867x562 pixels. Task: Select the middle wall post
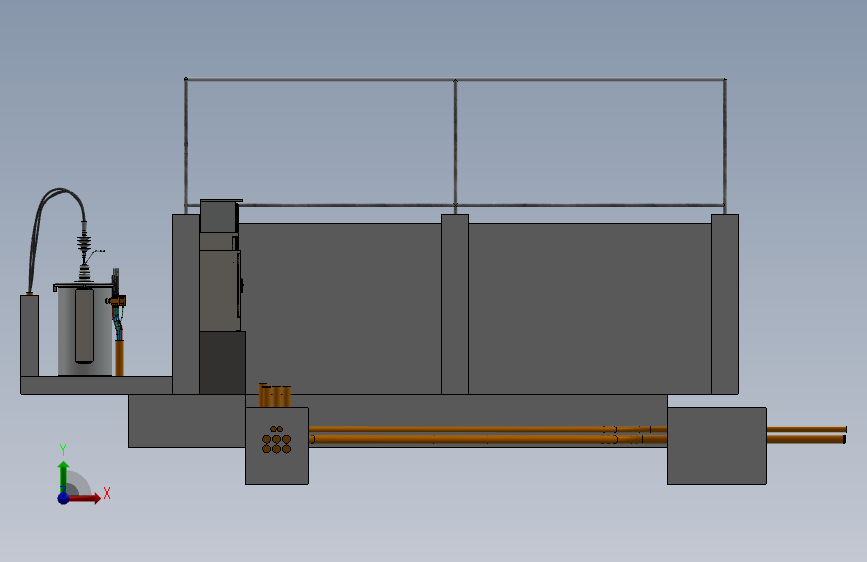click(x=455, y=304)
